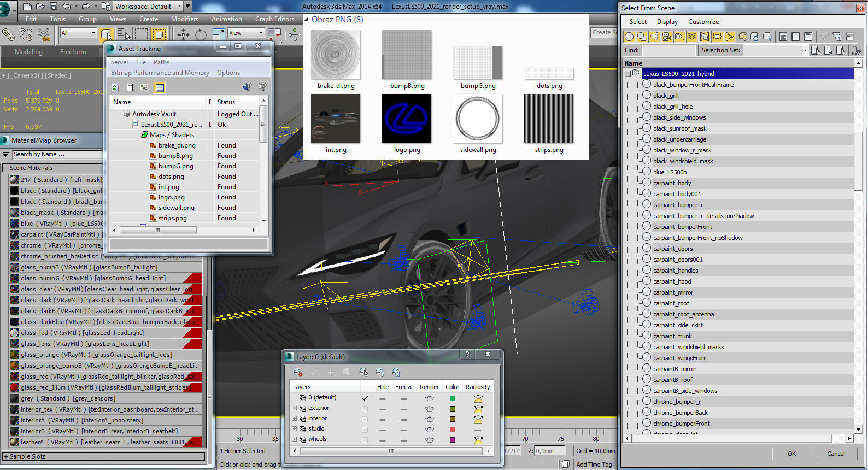Open the Select by Name tool

pyautogui.click(x=124, y=34)
